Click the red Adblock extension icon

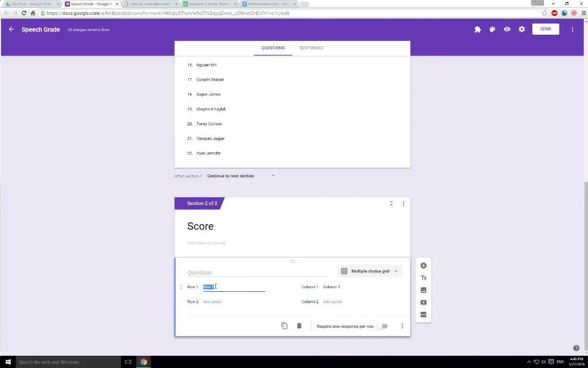tap(555, 13)
